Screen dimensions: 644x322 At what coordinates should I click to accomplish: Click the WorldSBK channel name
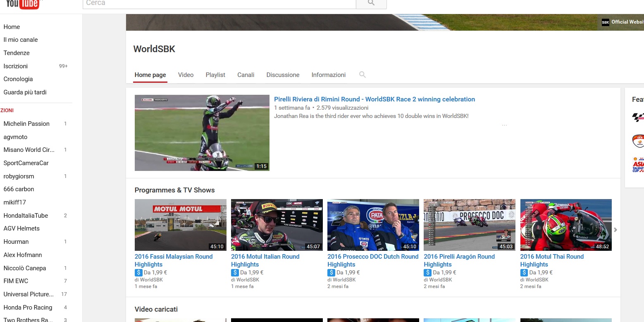pyautogui.click(x=154, y=49)
